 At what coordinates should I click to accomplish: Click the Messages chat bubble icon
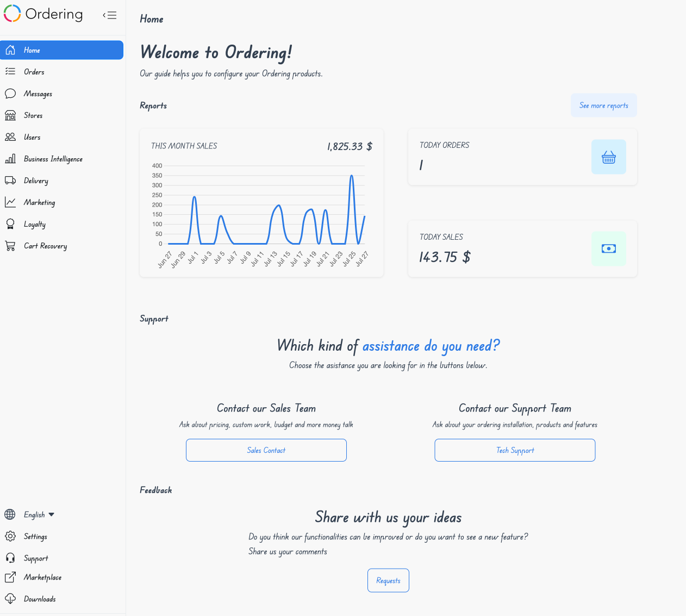pos(10,94)
